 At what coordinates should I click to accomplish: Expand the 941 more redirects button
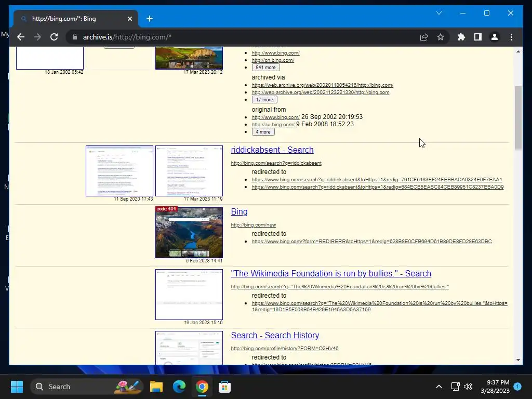coord(265,67)
